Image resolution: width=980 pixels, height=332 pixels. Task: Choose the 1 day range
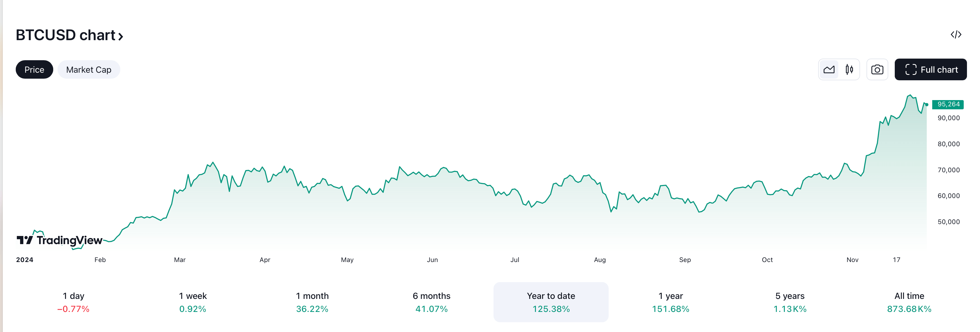click(x=73, y=302)
